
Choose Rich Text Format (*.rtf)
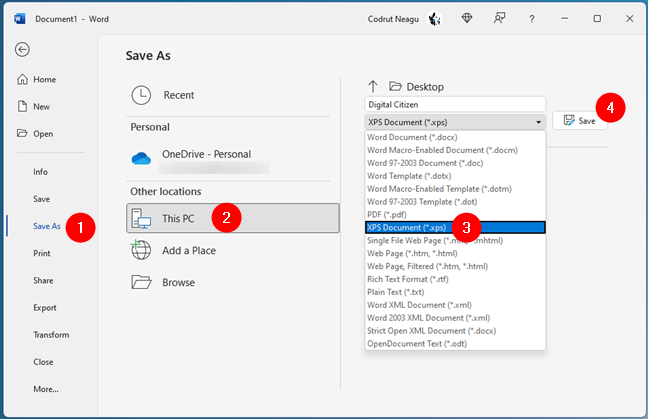click(455, 279)
